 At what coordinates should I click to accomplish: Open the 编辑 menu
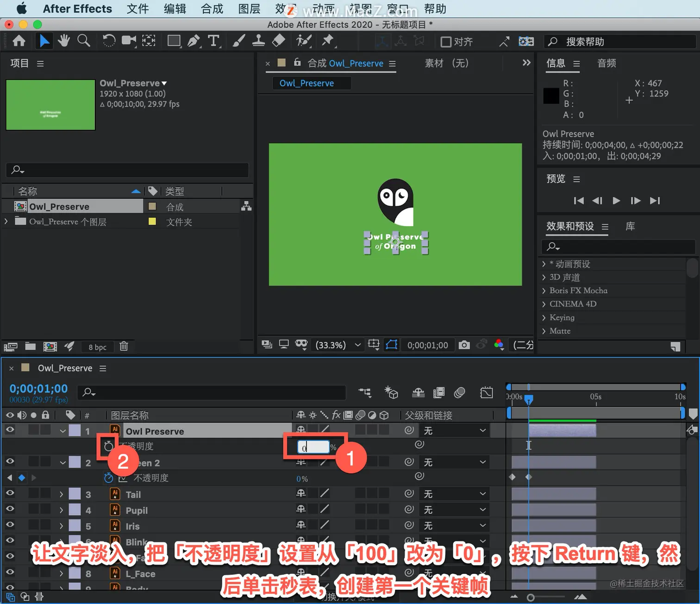[175, 9]
